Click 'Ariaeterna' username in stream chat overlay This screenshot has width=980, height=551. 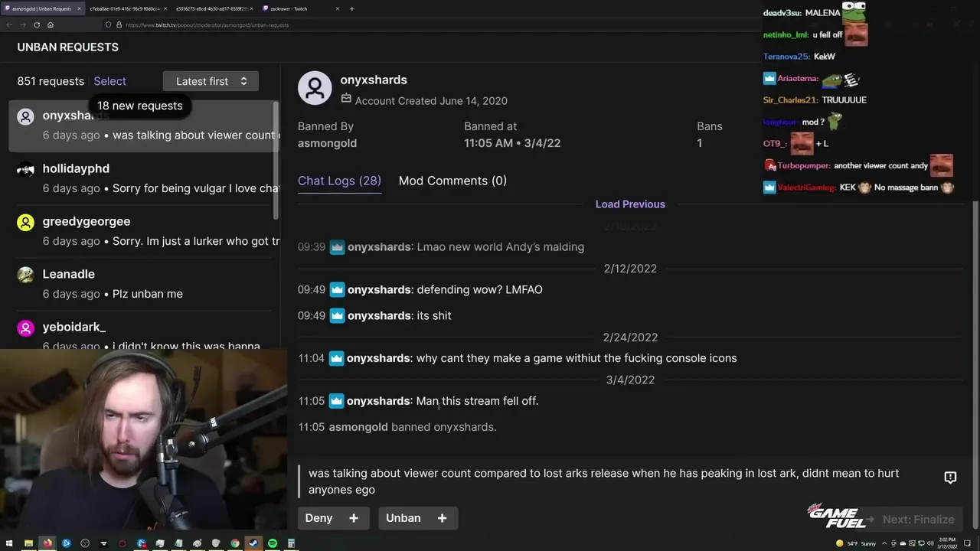(x=797, y=78)
